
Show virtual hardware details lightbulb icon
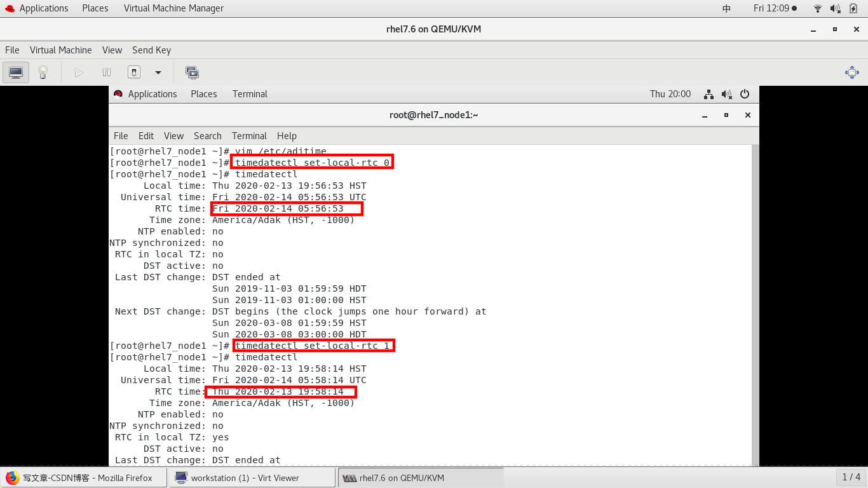(43, 72)
